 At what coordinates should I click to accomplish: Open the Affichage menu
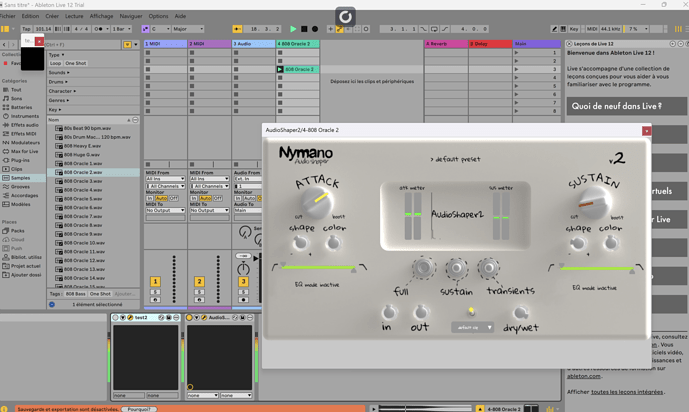pyautogui.click(x=101, y=16)
